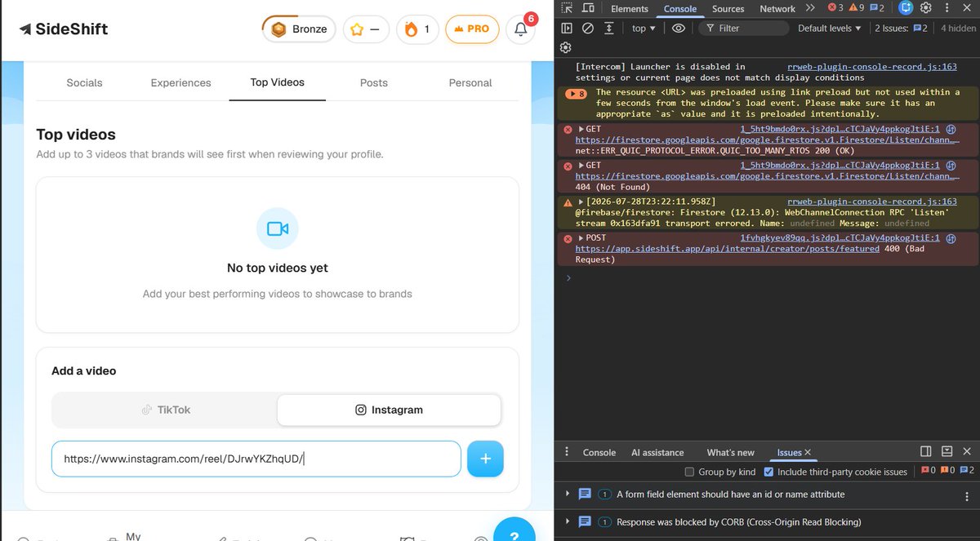
Task: Click the red errors count indicator
Action: (835, 8)
